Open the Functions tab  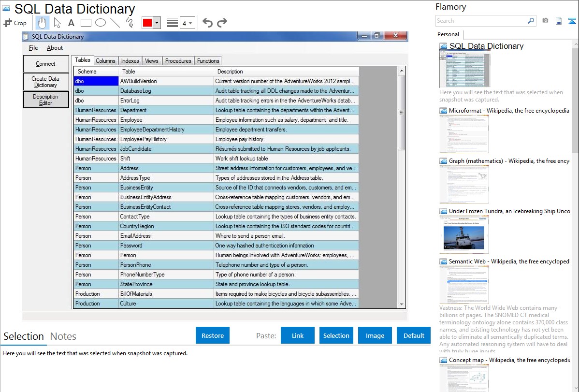pos(208,60)
